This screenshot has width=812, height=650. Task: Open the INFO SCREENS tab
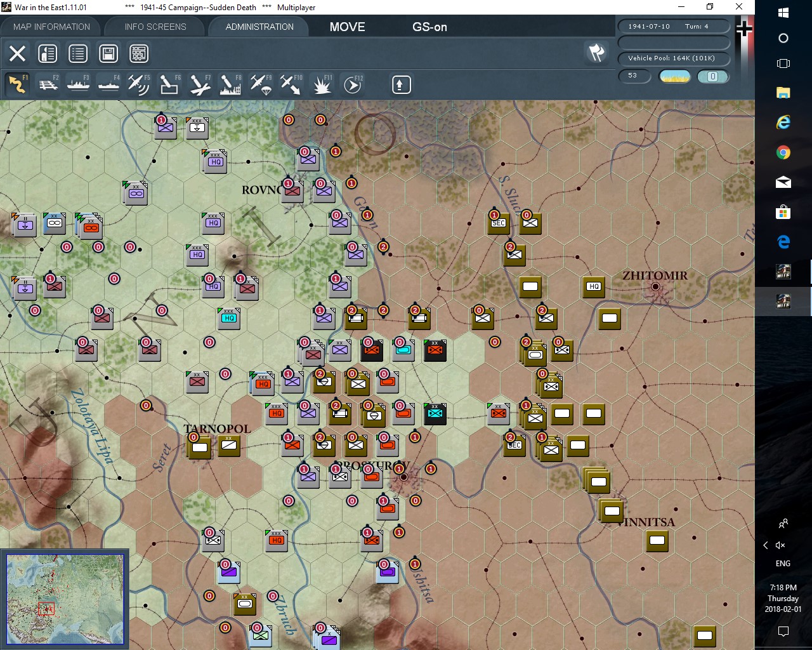coord(155,27)
